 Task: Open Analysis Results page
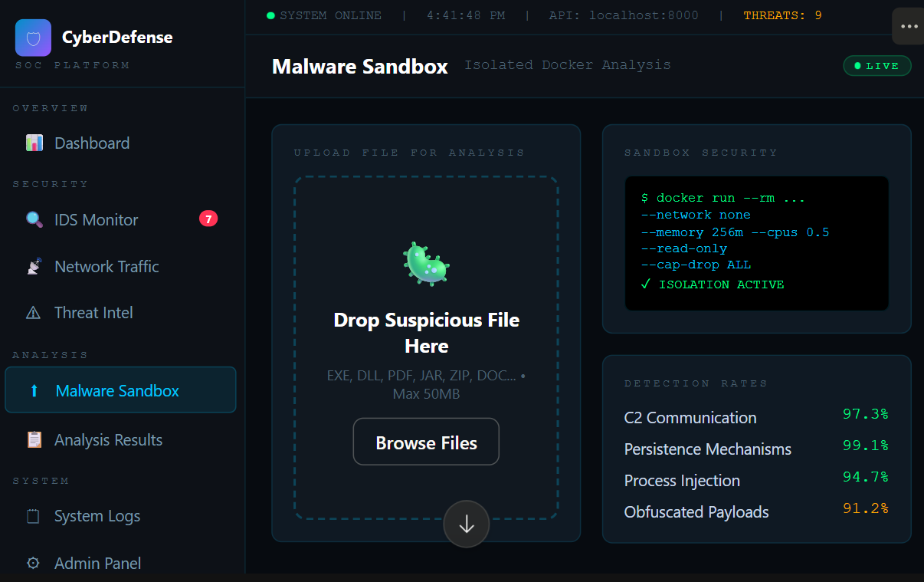(121, 440)
